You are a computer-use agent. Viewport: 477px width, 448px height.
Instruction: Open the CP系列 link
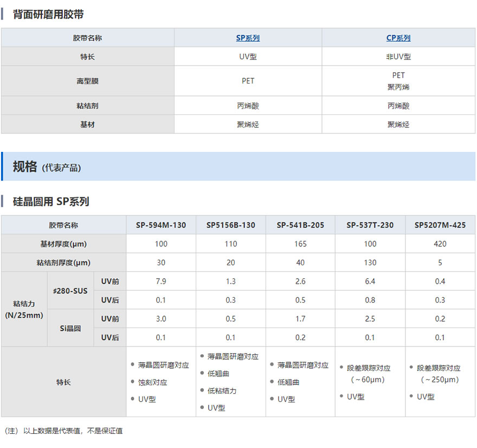398,38
